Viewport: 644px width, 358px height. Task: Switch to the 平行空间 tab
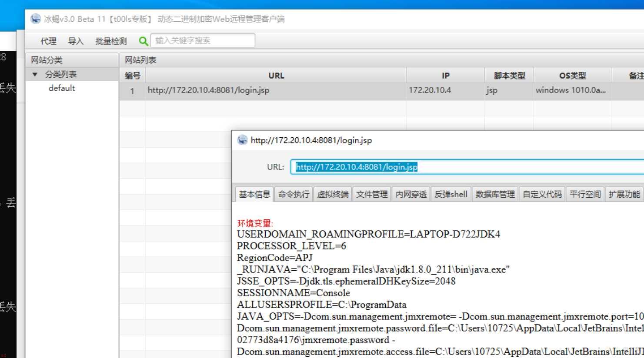pyautogui.click(x=585, y=194)
